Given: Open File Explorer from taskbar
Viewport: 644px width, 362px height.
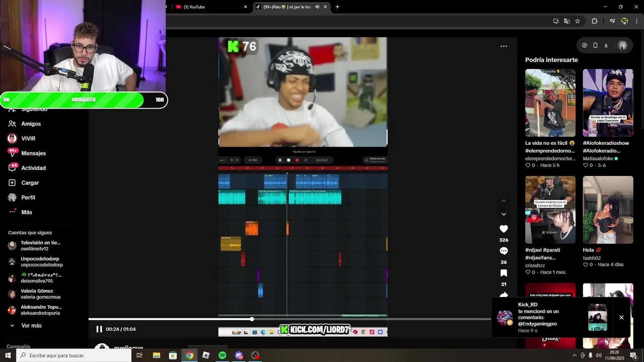Looking at the screenshot, I should (x=156, y=355).
